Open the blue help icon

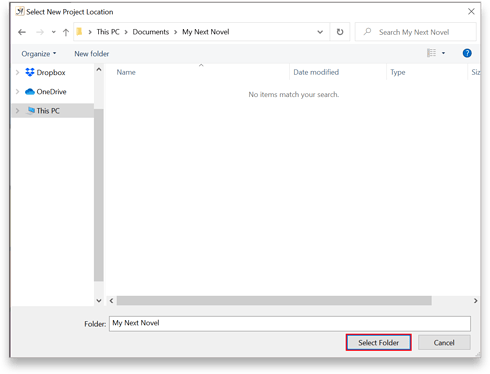point(467,53)
